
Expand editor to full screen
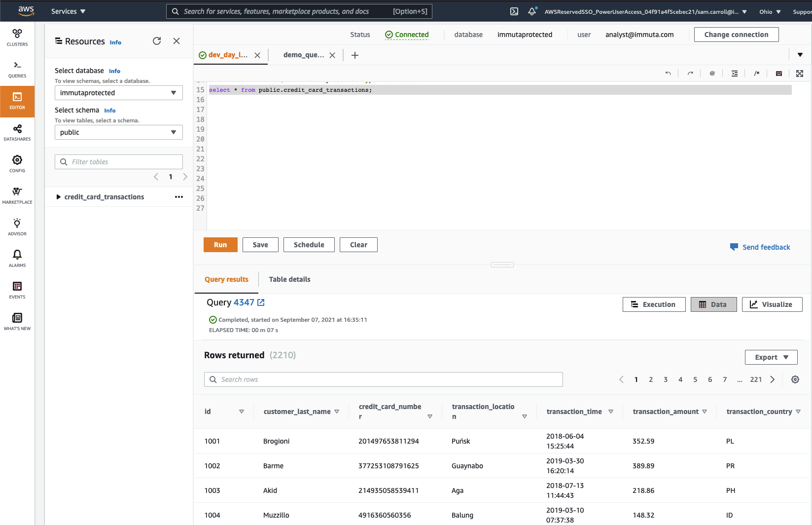pyautogui.click(x=800, y=73)
